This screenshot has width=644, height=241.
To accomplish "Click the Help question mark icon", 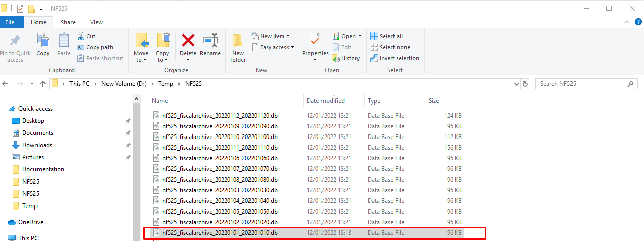I will pos(638,22).
